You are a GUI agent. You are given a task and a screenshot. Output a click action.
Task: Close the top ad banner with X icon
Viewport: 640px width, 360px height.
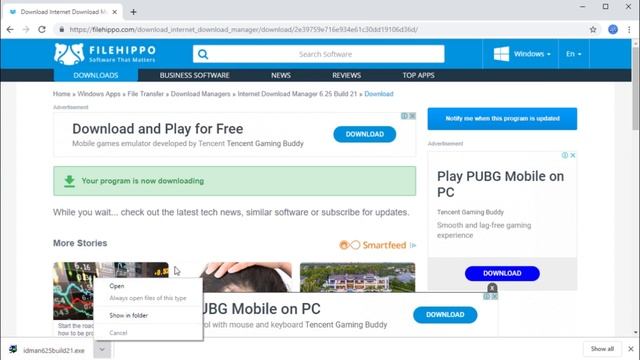[x=413, y=116]
